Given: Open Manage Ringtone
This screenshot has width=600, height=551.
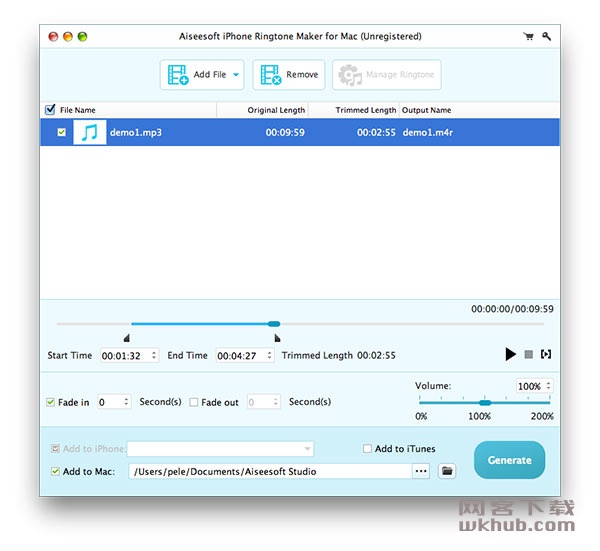Looking at the screenshot, I should click(x=386, y=75).
